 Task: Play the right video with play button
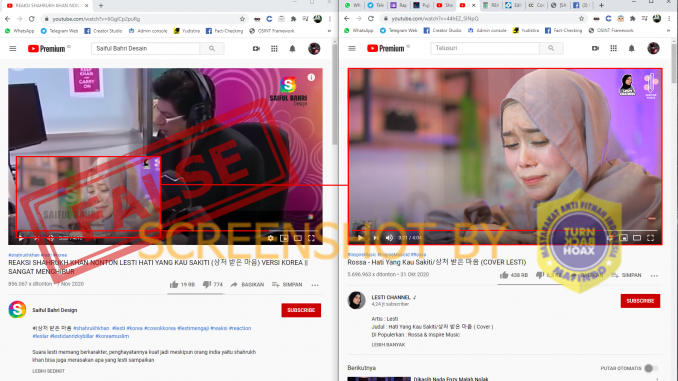tap(360, 238)
